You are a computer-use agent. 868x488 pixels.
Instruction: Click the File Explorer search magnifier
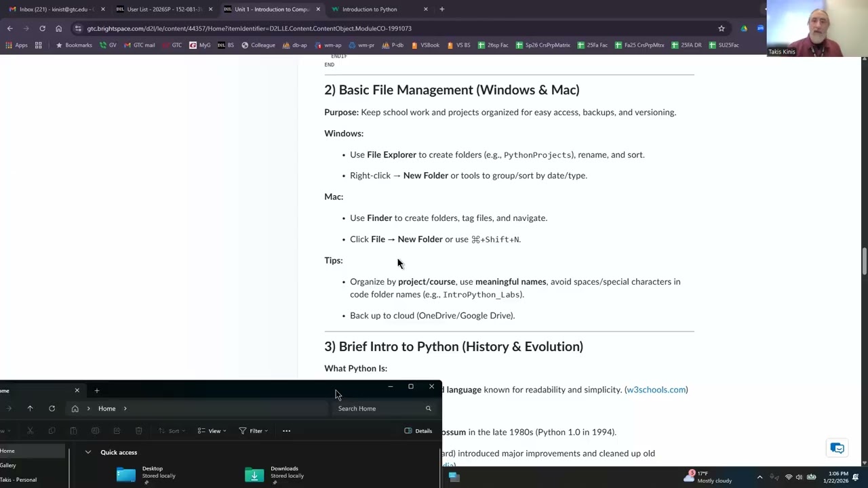[428, 409]
